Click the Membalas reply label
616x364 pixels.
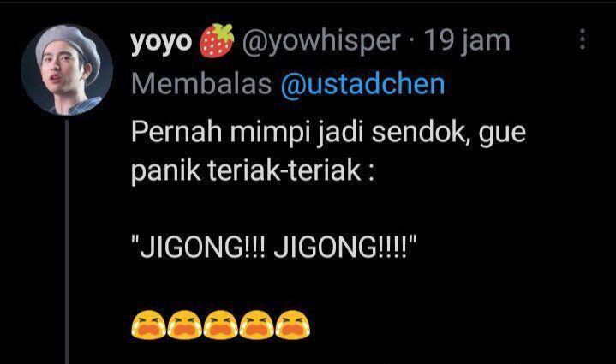click(201, 84)
